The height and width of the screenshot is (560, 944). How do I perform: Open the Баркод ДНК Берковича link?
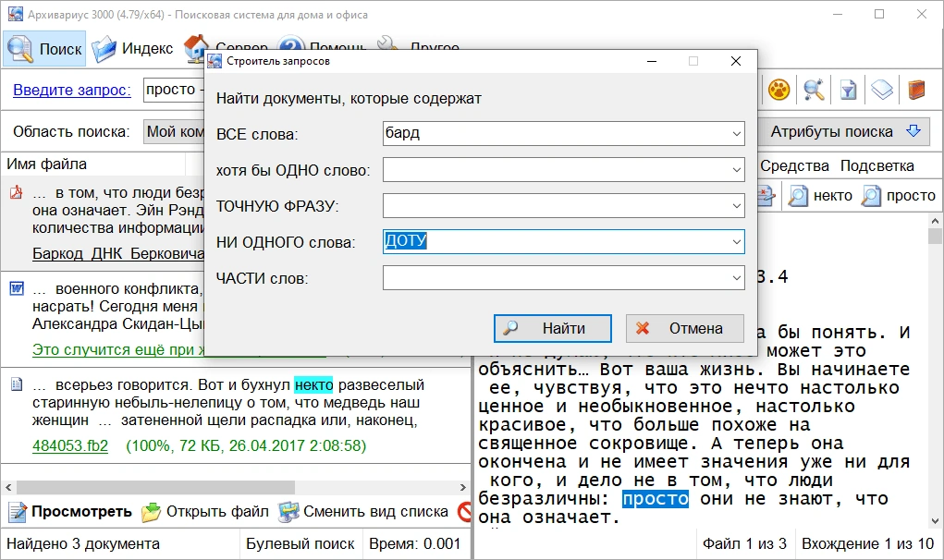pyautogui.click(x=118, y=253)
